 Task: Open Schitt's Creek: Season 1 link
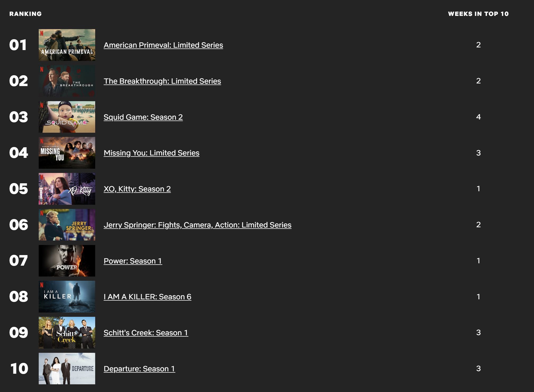(146, 333)
